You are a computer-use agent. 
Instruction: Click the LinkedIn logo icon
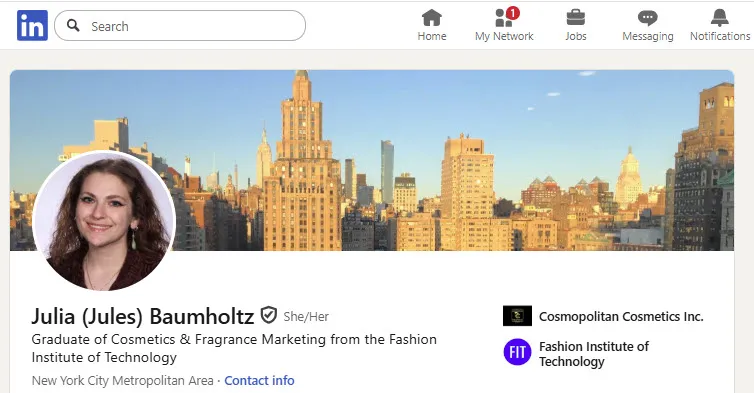pos(32,25)
